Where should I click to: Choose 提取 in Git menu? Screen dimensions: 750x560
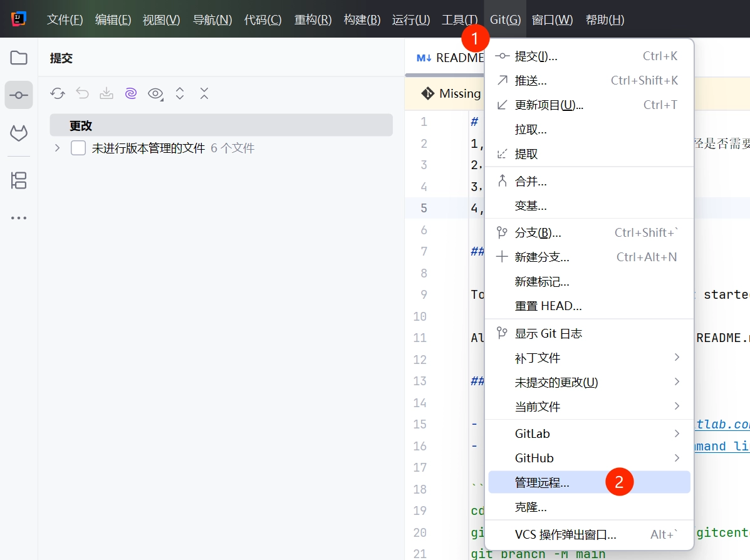pos(589,153)
